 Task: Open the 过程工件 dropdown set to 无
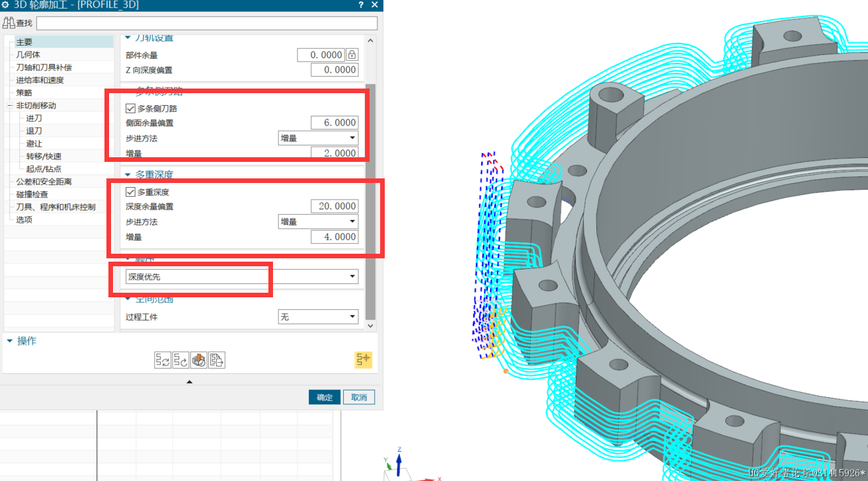pyautogui.click(x=318, y=317)
